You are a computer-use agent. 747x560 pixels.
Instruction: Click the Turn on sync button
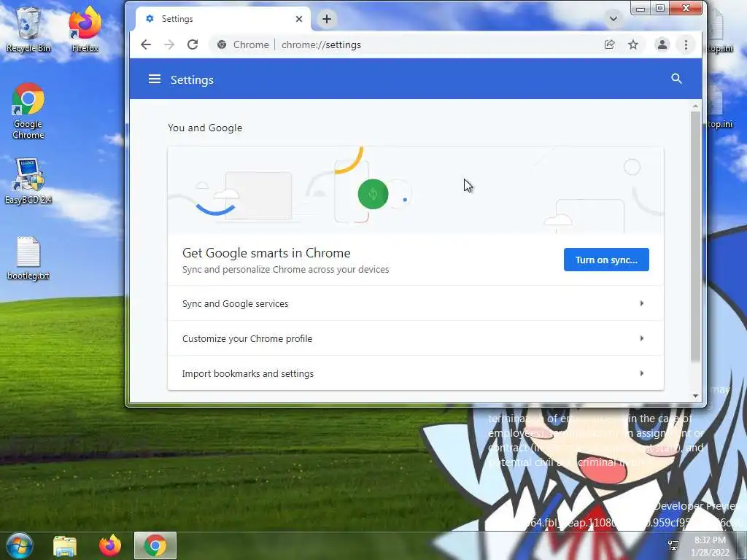606,260
